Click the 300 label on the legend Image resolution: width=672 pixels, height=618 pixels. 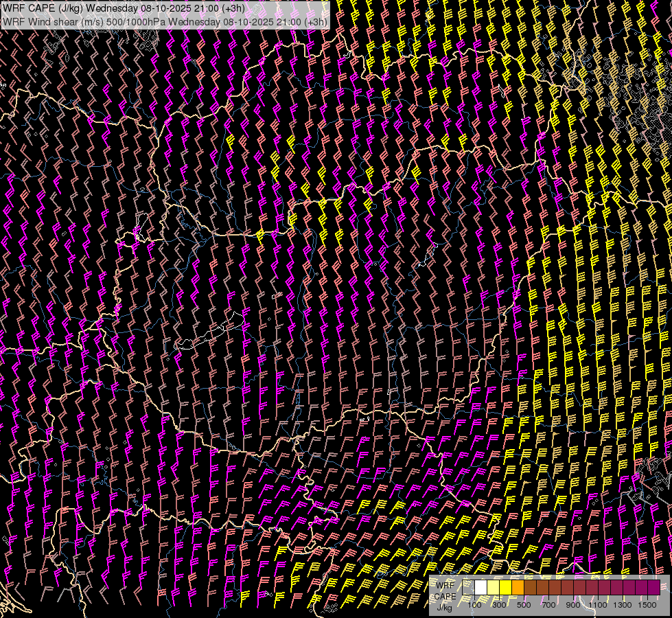[x=499, y=605]
